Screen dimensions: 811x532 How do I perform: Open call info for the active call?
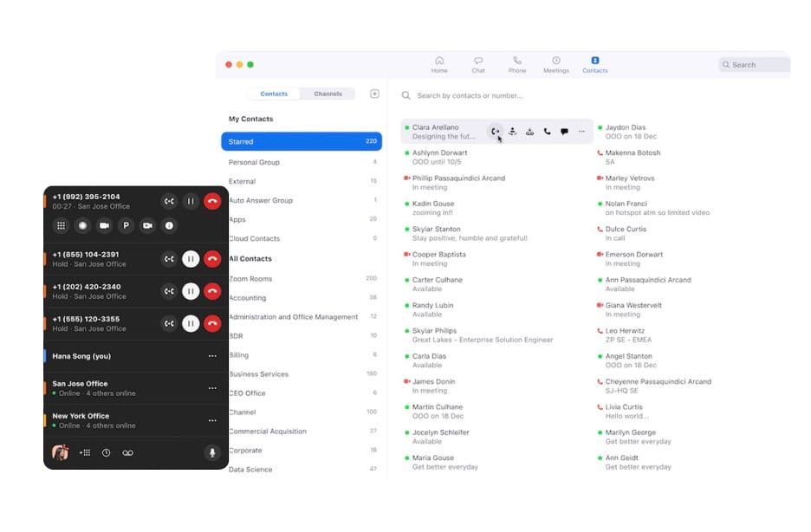[169, 226]
